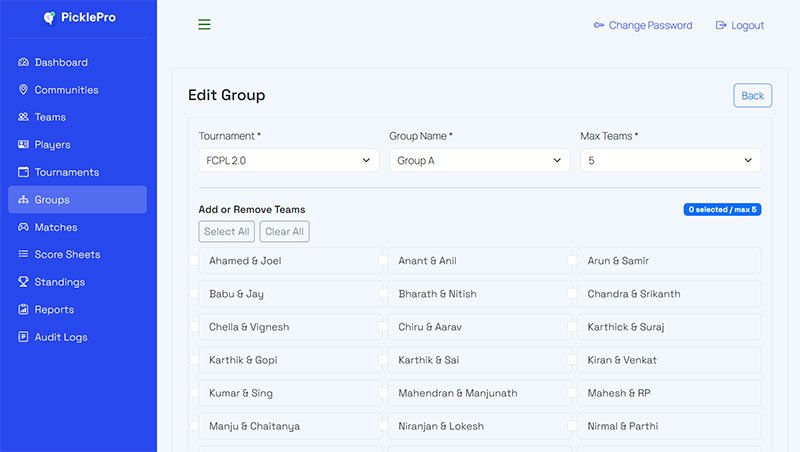The image size is (800, 452).
Task: Click the Score Sheets list icon
Action: tap(23, 254)
